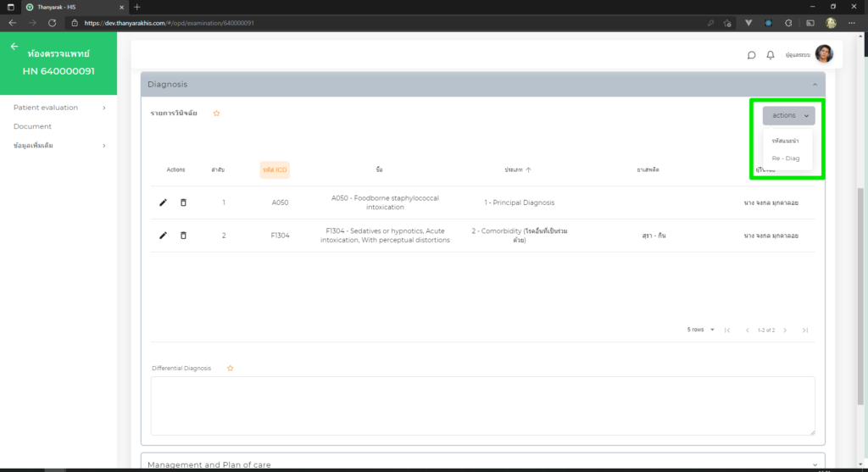Open the actions dropdown button

point(788,115)
